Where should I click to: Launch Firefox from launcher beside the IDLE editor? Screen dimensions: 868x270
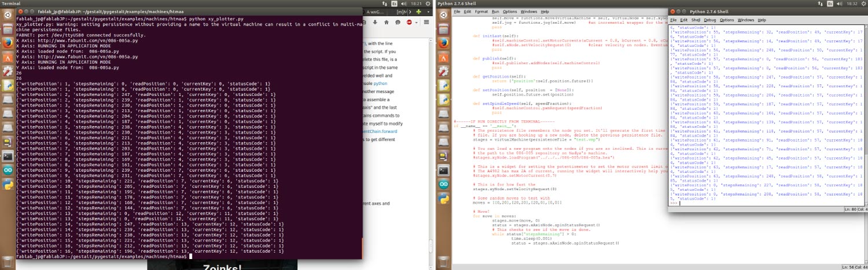[443, 42]
